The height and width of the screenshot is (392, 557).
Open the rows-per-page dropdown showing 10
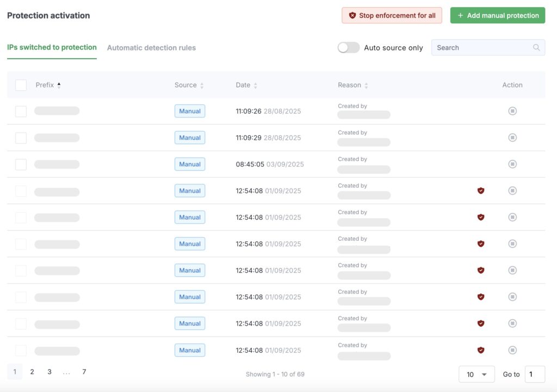476,374
